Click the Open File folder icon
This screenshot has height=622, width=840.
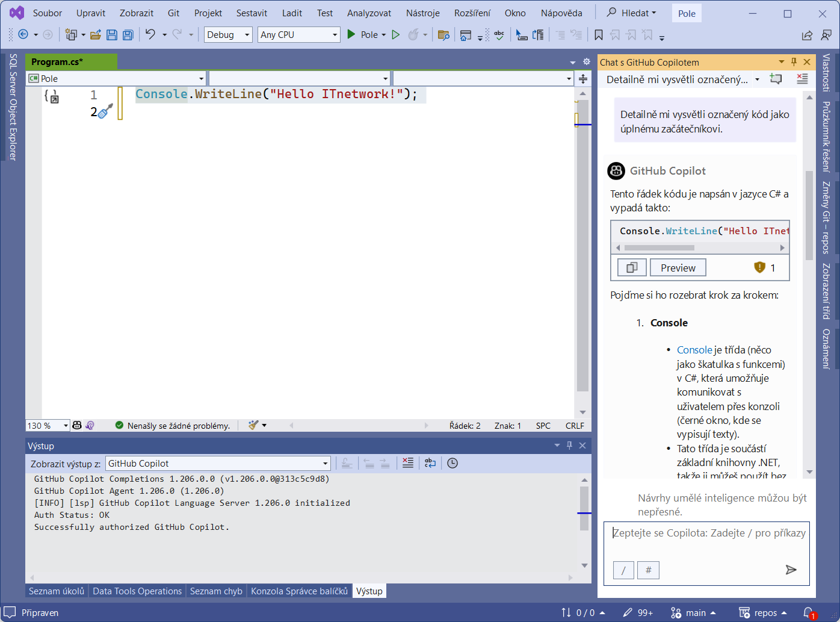coord(95,35)
